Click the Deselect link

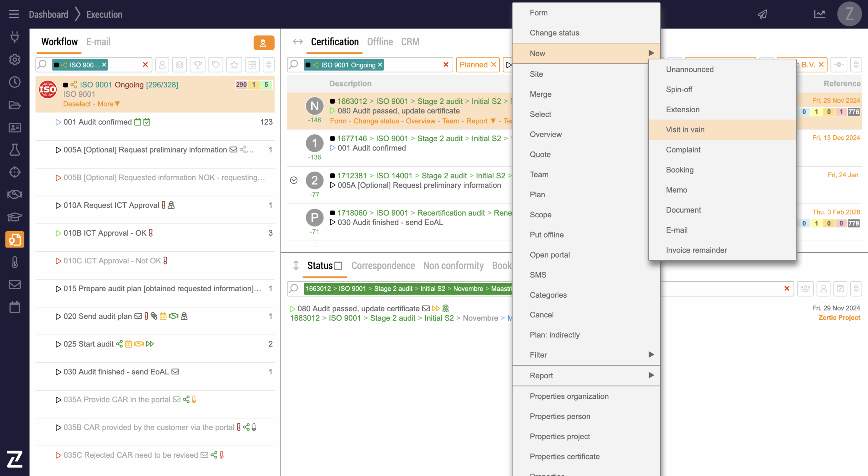pyautogui.click(x=77, y=104)
